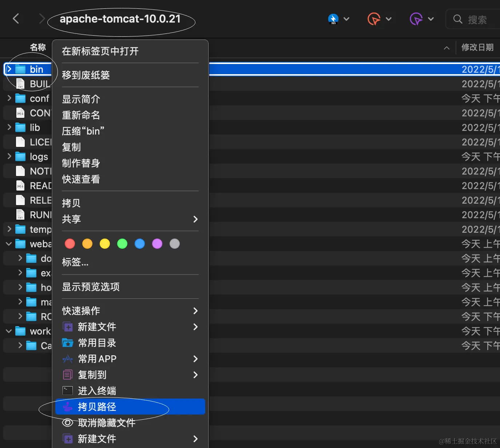Open the 共享 submenu

(130, 219)
